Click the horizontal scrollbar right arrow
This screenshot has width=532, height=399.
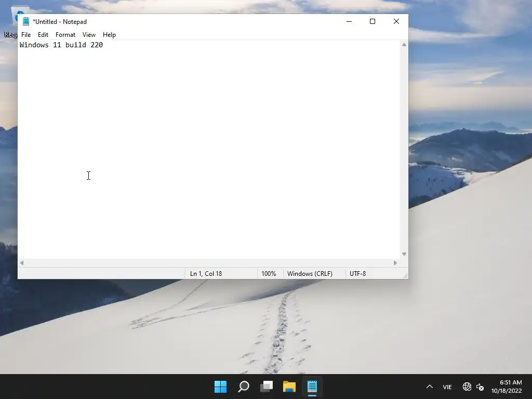(395, 262)
